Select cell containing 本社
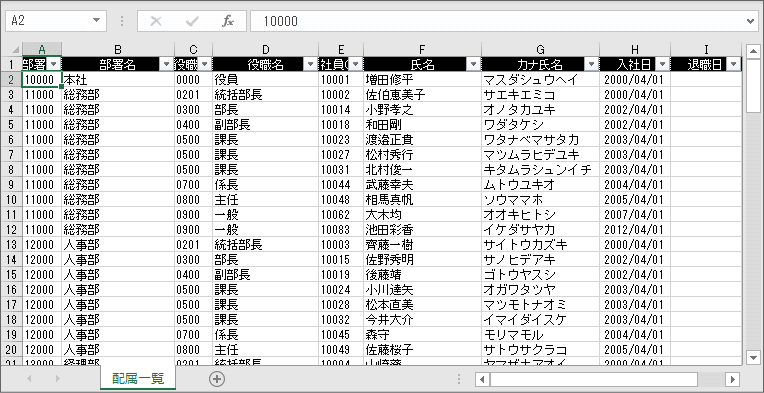 (x=118, y=80)
